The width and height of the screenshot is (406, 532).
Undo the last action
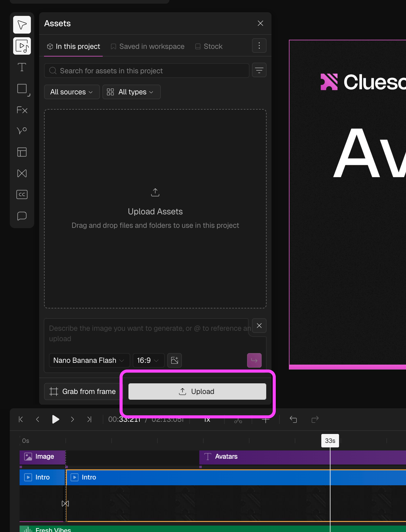pyautogui.click(x=293, y=419)
